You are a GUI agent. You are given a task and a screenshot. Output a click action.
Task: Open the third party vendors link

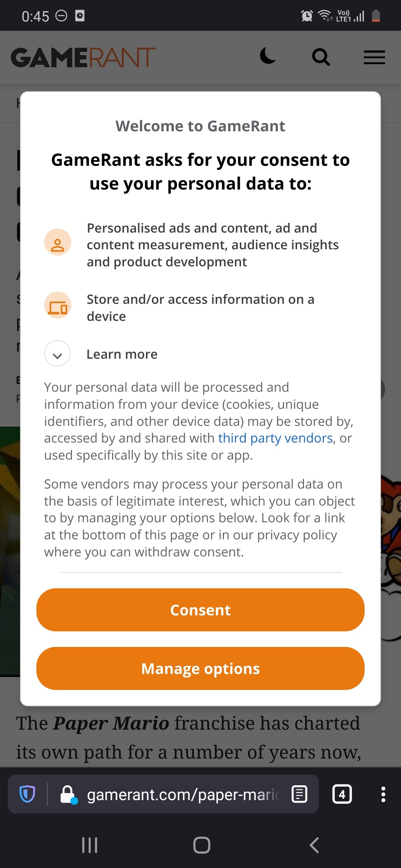coord(275,438)
